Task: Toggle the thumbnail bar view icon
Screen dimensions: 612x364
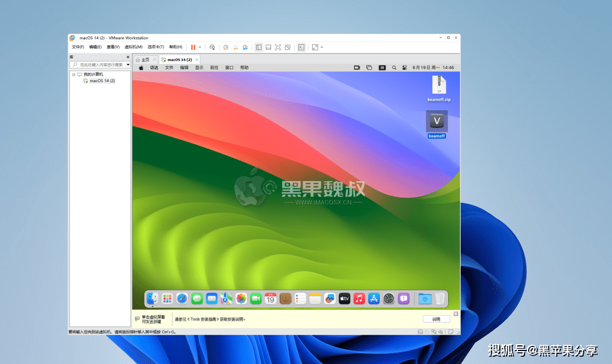Action: pos(268,47)
